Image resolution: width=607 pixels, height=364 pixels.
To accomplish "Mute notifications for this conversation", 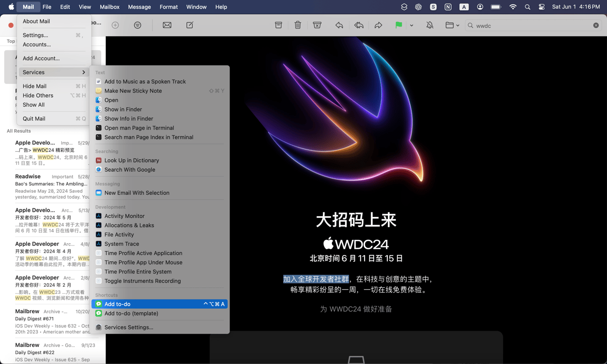I will pos(429,25).
